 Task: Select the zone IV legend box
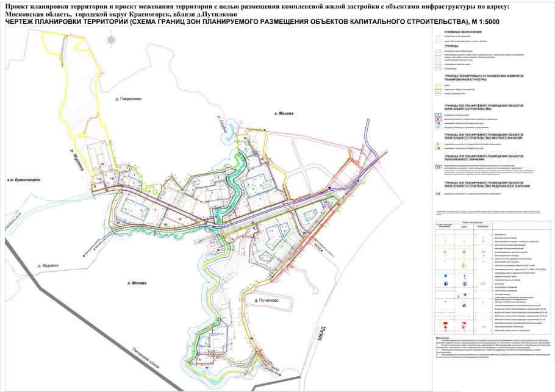click(x=437, y=129)
